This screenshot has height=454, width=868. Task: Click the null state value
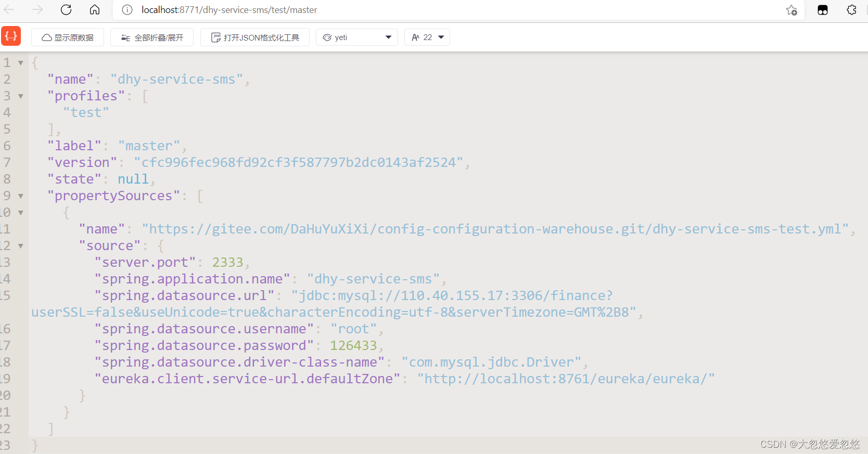click(133, 179)
